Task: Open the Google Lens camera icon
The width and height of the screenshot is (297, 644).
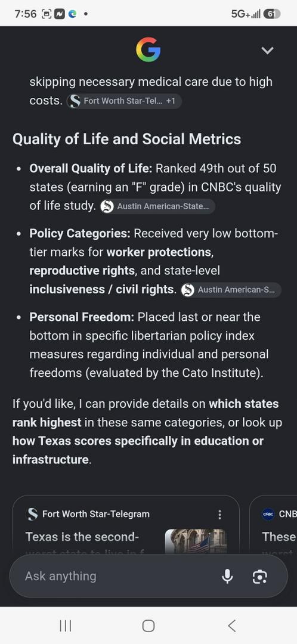Action: [259, 577]
